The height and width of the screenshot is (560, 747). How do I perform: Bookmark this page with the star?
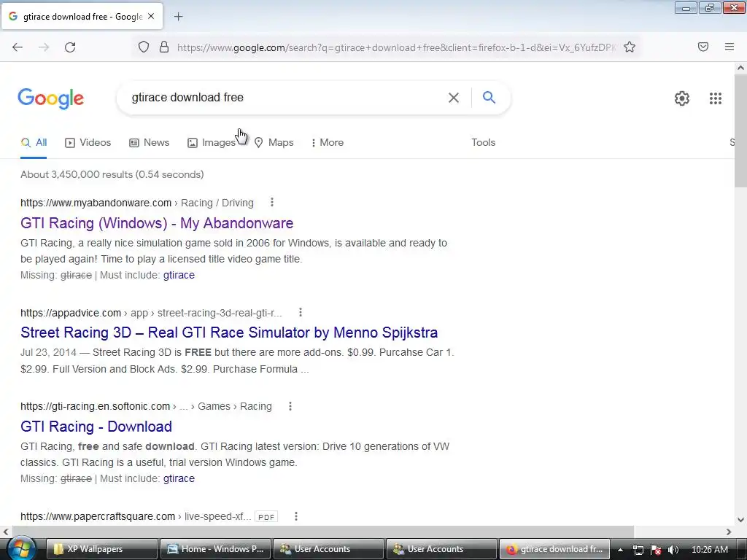[630, 47]
